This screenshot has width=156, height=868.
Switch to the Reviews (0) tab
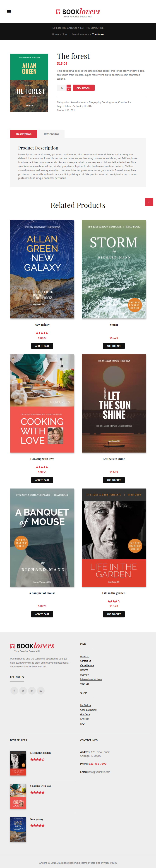(x=51, y=134)
